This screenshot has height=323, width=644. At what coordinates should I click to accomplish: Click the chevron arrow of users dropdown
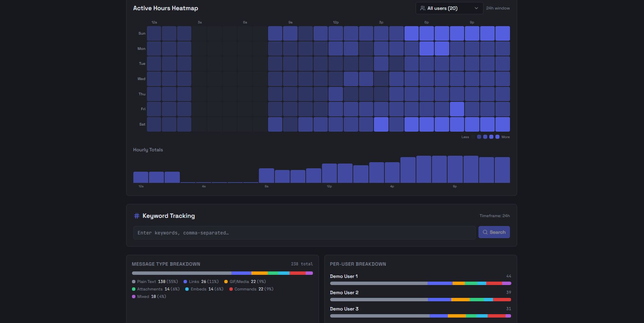[476, 8]
